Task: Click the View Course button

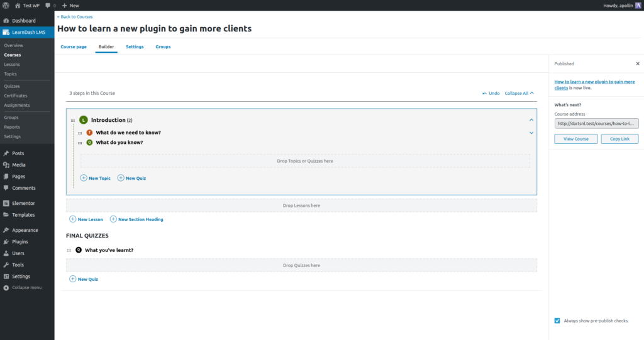Action: (575, 138)
